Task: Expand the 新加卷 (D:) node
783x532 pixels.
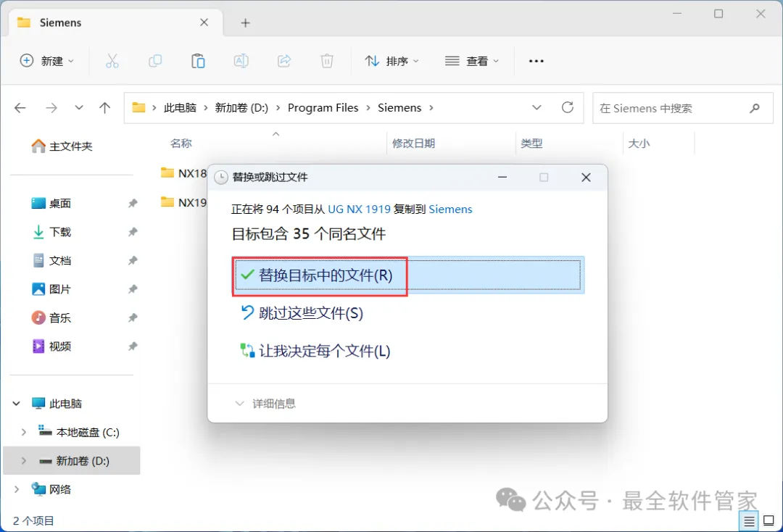Action: (x=23, y=461)
